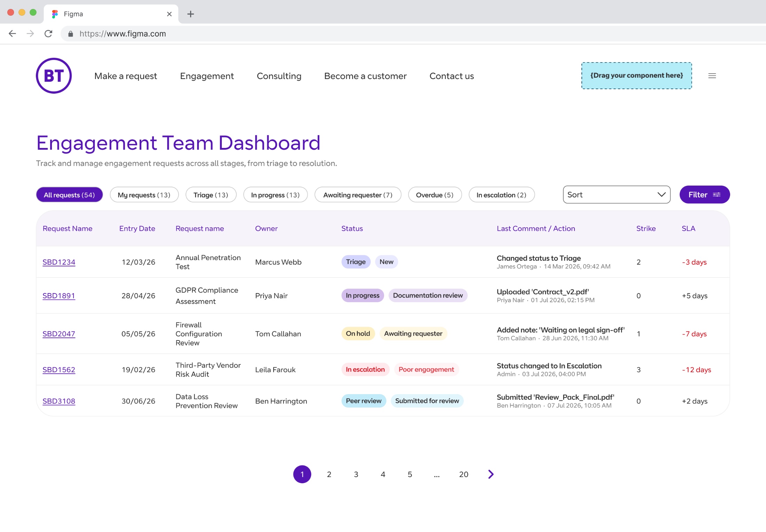Open request SBD1234

[x=59, y=262]
